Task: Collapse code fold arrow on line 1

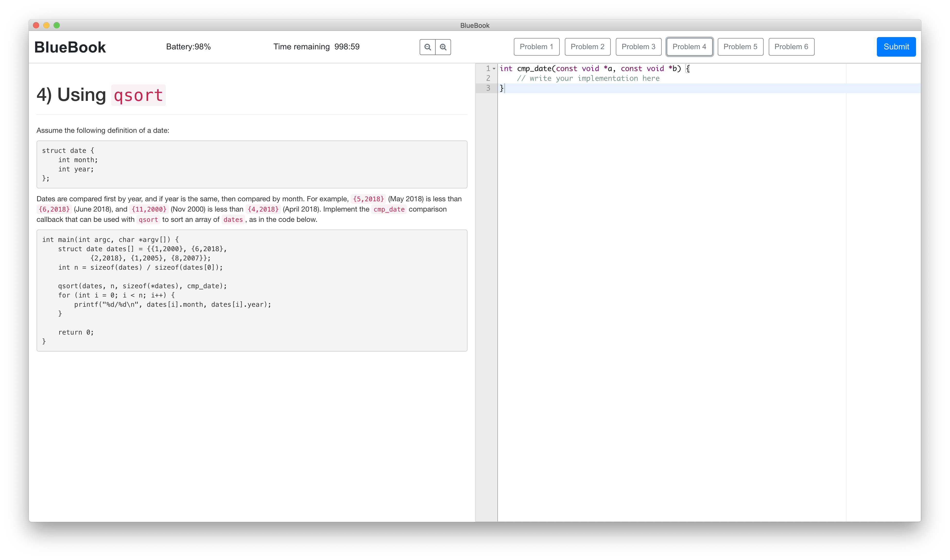Action: [x=494, y=69]
